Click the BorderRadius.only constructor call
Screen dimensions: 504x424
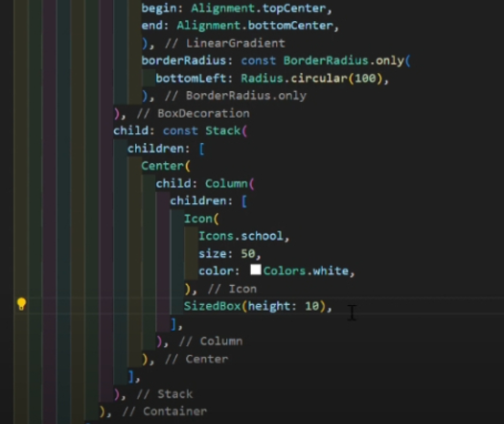point(347,60)
